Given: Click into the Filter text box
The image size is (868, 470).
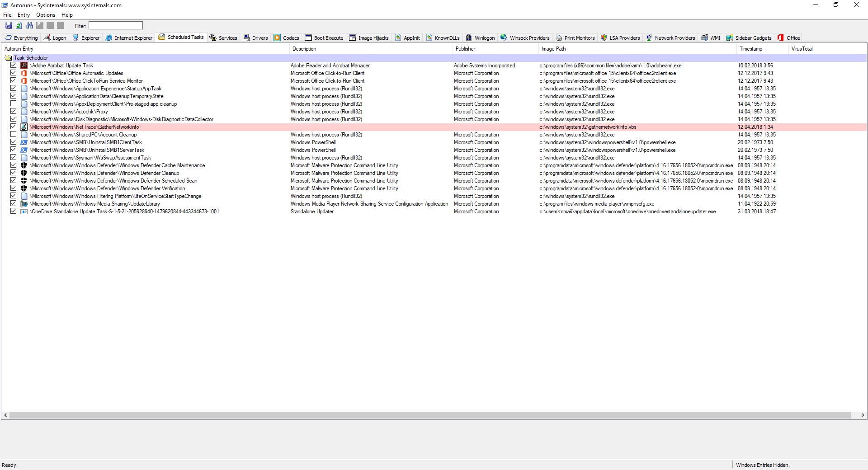Looking at the screenshot, I should [116, 26].
